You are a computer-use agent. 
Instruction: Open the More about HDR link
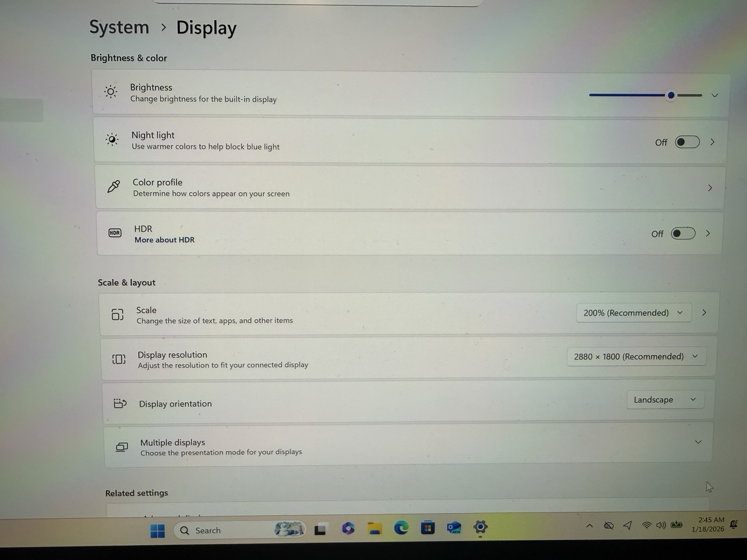tap(164, 240)
